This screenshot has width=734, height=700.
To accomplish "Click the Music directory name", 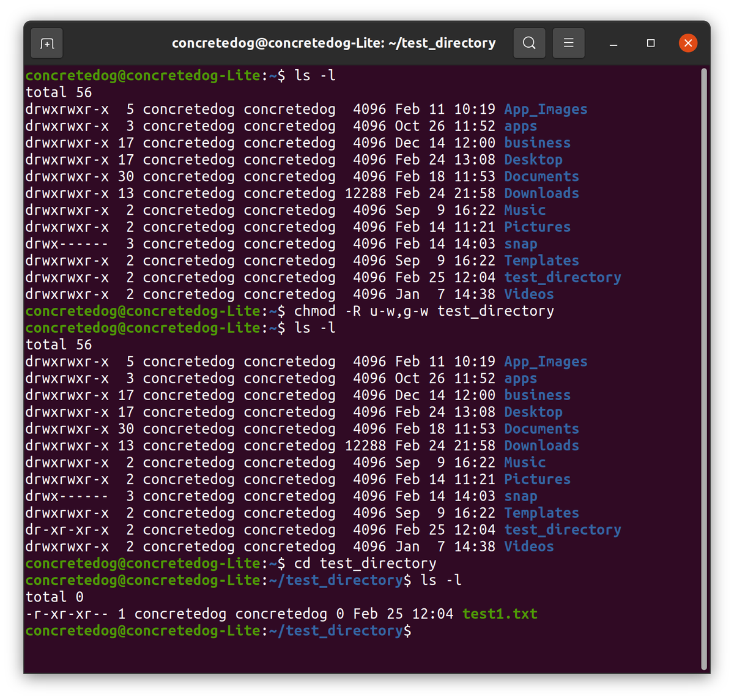I will coord(524,210).
